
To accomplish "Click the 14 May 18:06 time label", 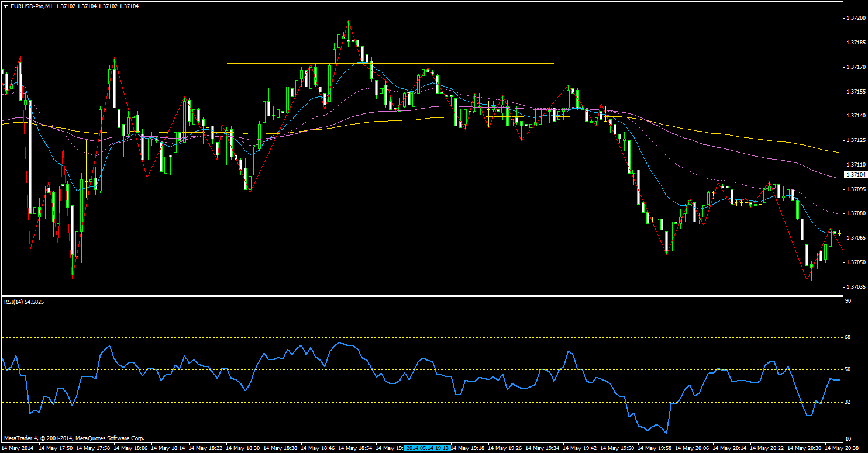I will coord(130,448).
